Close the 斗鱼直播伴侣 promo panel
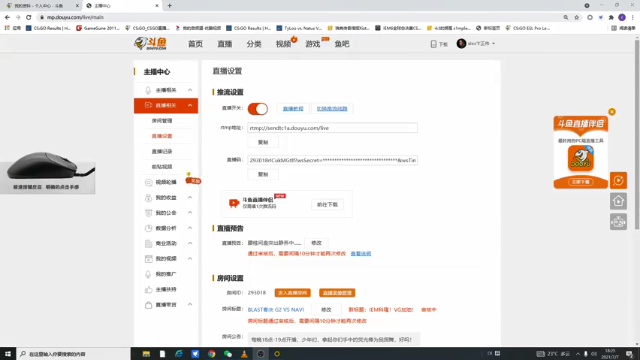The height and width of the screenshot is (360, 640). coord(612,112)
